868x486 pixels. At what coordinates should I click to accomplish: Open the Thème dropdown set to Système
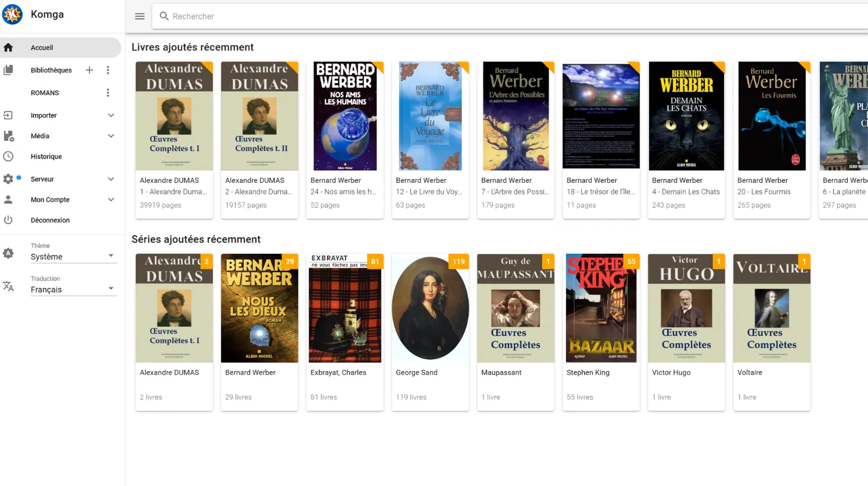click(x=73, y=257)
